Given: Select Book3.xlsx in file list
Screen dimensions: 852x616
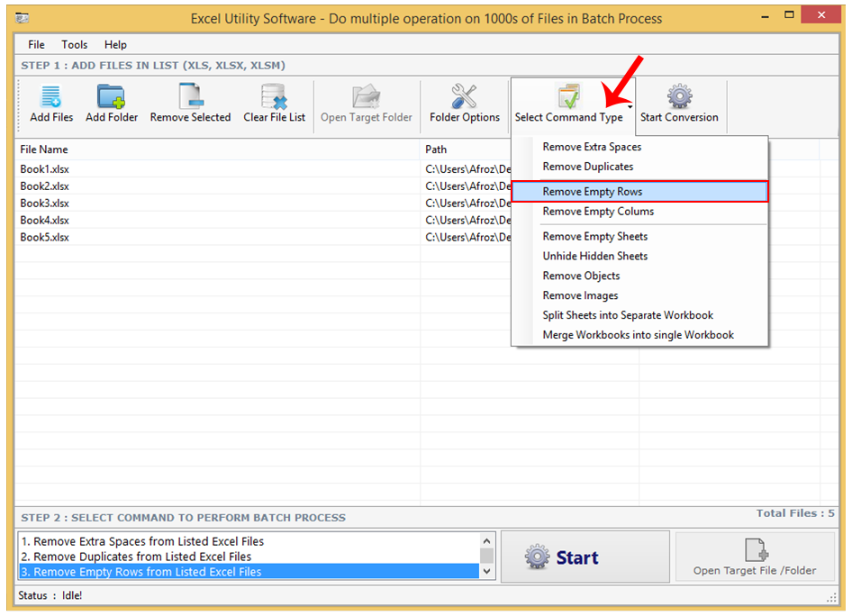Looking at the screenshot, I should [x=44, y=204].
